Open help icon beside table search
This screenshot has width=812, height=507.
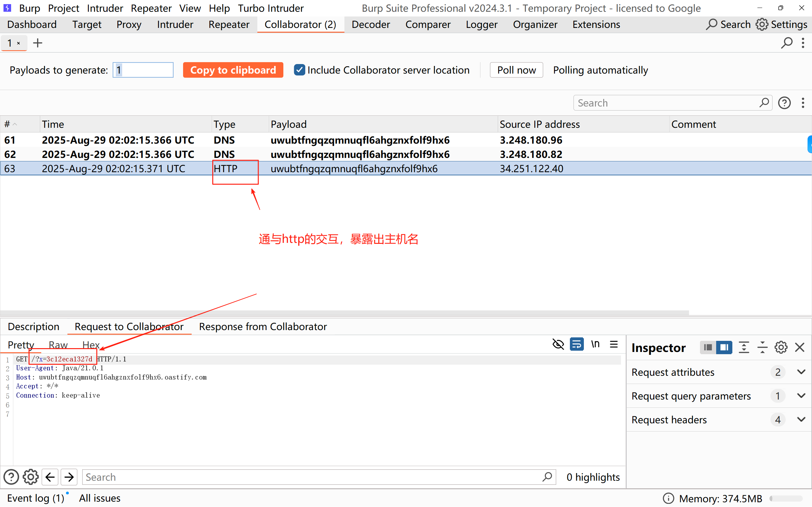click(784, 103)
